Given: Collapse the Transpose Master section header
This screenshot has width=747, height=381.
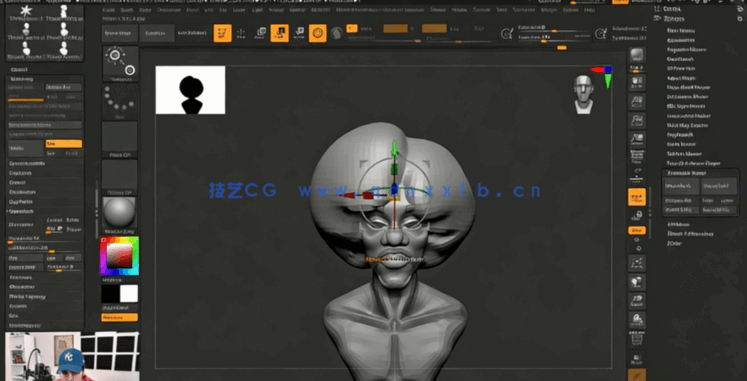Looking at the screenshot, I should pyautogui.click(x=687, y=173).
